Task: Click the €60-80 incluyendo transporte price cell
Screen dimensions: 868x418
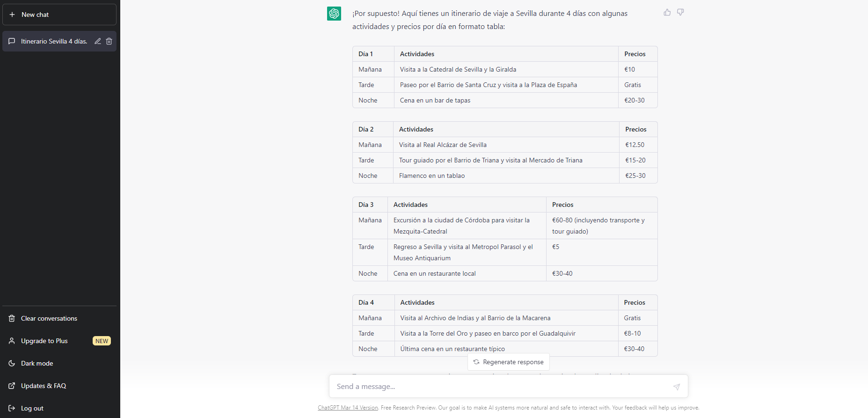Action: 602,226
